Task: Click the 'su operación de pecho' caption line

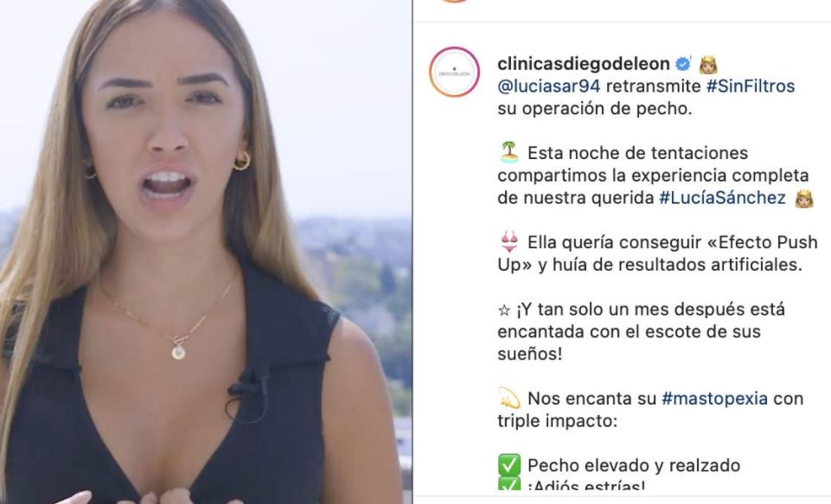Action: tap(595, 109)
